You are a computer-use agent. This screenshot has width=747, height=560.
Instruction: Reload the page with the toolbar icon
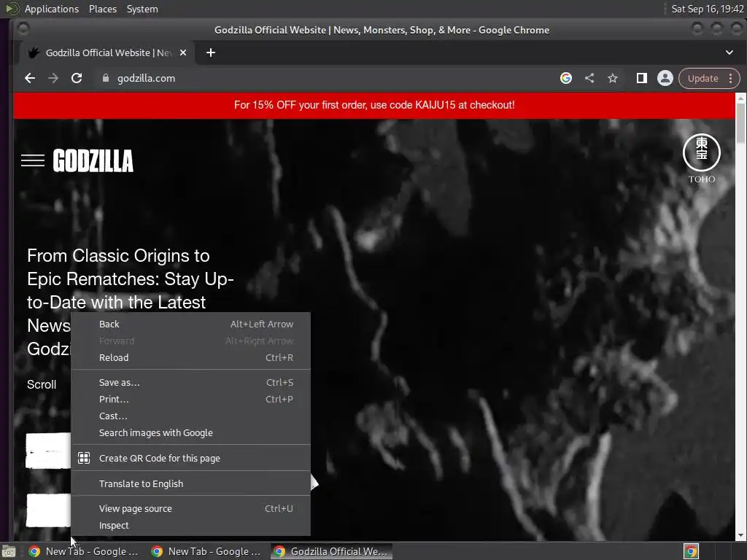point(77,78)
